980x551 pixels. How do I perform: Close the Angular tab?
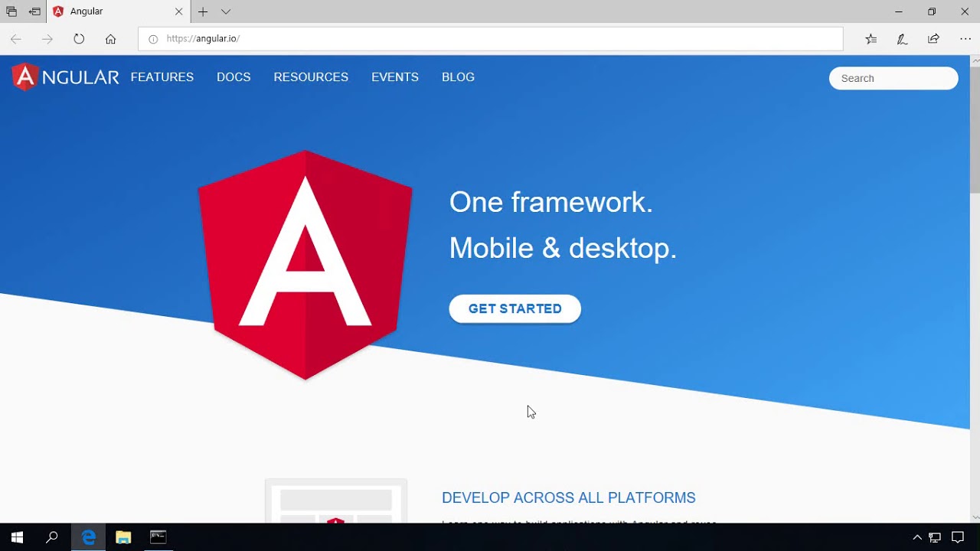(179, 11)
